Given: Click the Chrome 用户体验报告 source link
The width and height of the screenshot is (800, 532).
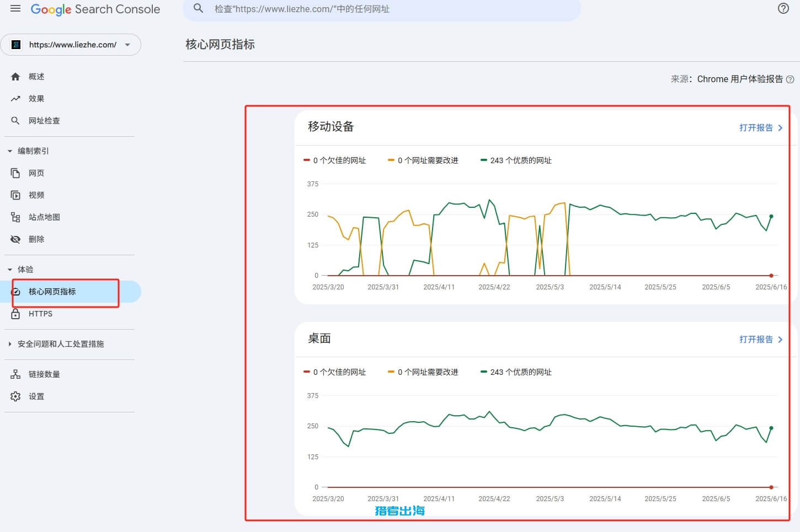Looking at the screenshot, I should 740,79.
